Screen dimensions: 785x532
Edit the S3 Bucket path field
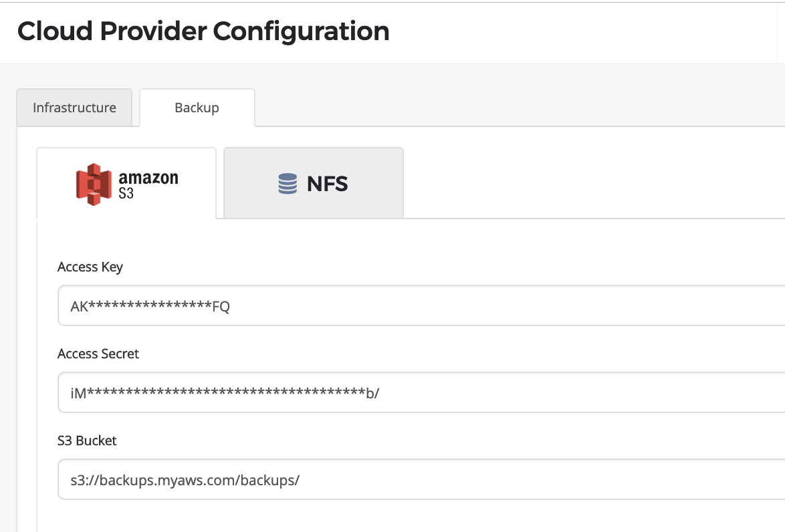(x=421, y=479)
